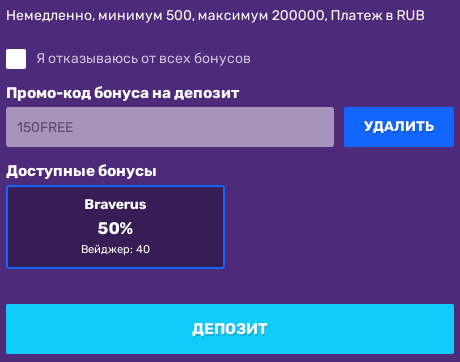The height and width of the screenshot is (362, 460).
Task: Select the Braverus bonus card
Action: coord(115,227)
